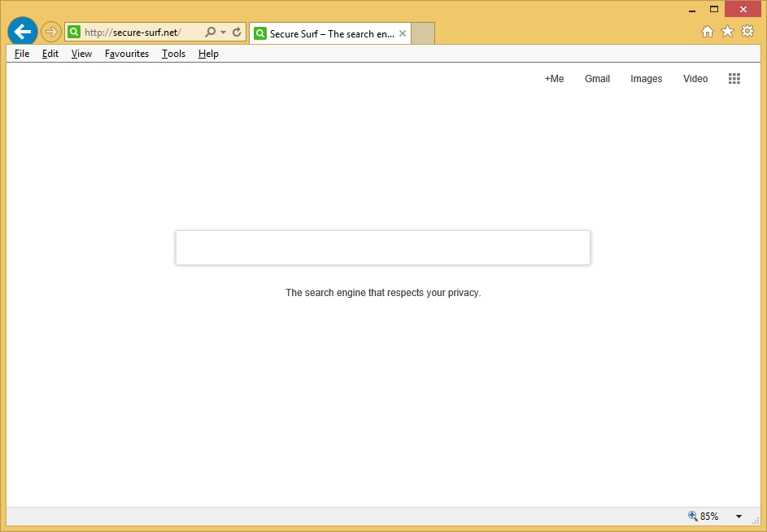Open the Tools menu
This screenshot has height=532, width=767.
[173, 54]
